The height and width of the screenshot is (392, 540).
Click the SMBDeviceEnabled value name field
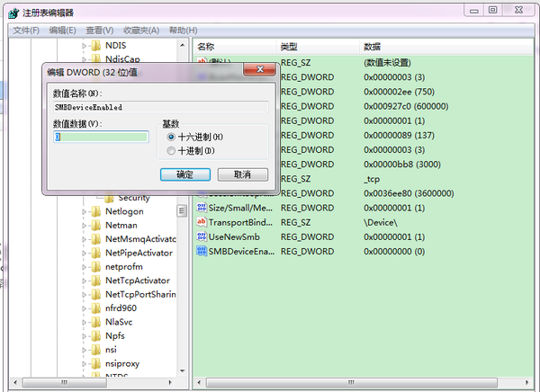point(161,107)
